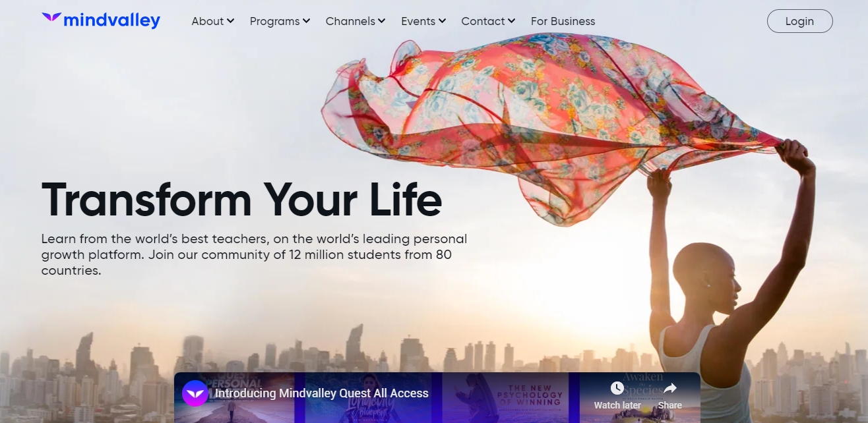Click the mindvalley wordmark text
Image resolution: width=868 pixels, height=423 pixels.
pos(112,20)
